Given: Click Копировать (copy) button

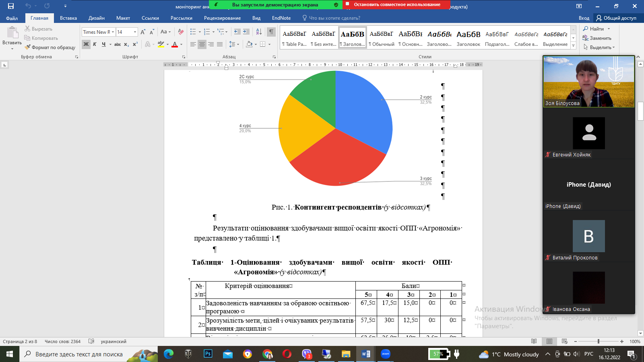Looking at the screenshot, I should pos(41,38).
